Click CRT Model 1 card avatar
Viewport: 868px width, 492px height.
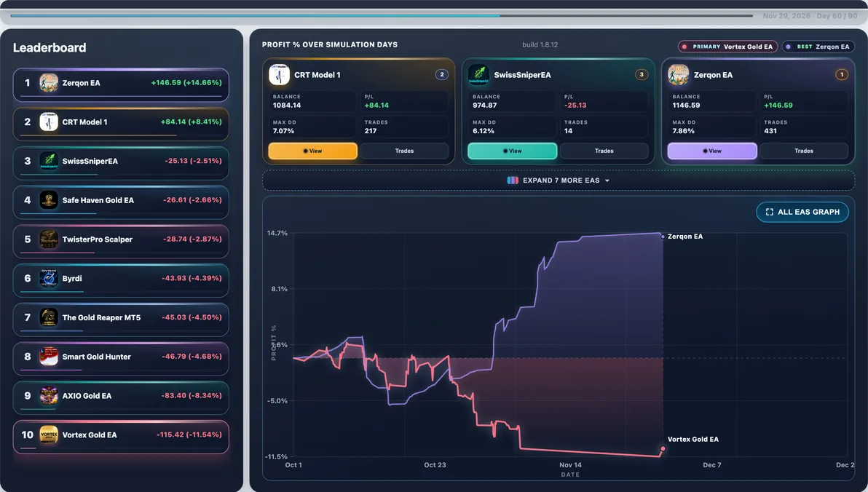point(279,75)
